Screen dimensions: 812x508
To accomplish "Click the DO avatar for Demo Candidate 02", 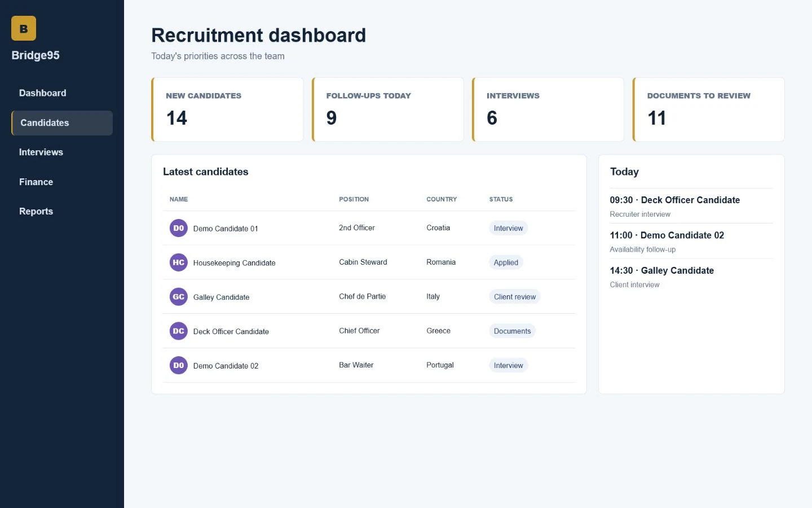I will click(179, 366).
